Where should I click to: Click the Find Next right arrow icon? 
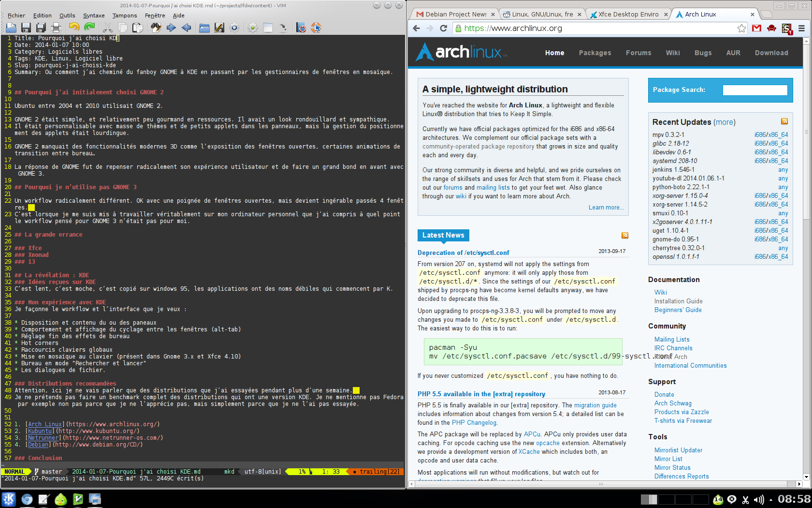(171, 28)
